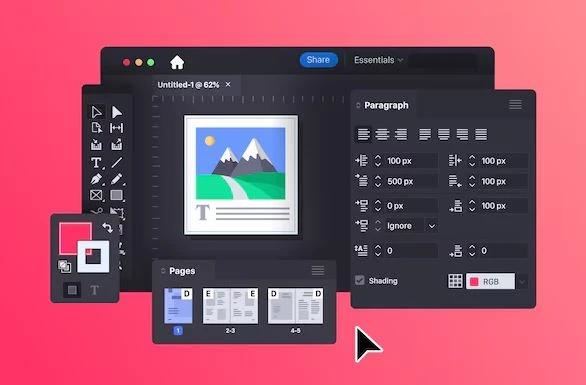Select the Rectangle tool

117,195
